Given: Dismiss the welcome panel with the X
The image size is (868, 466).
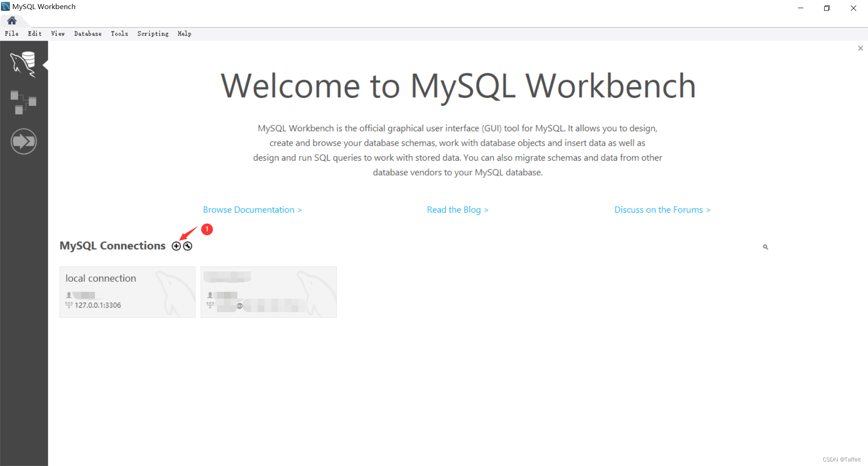Looking at the screenshot, I should [x=860, y=48].
